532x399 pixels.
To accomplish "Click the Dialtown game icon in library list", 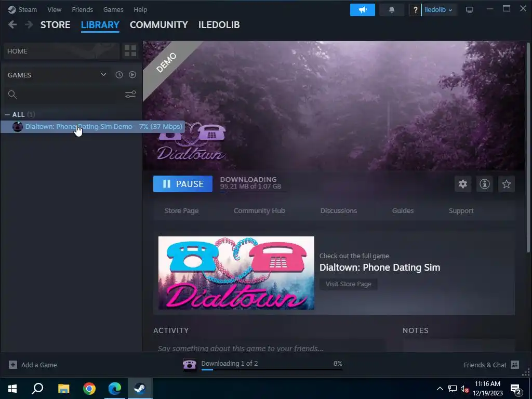I will [x=17, y=127].
